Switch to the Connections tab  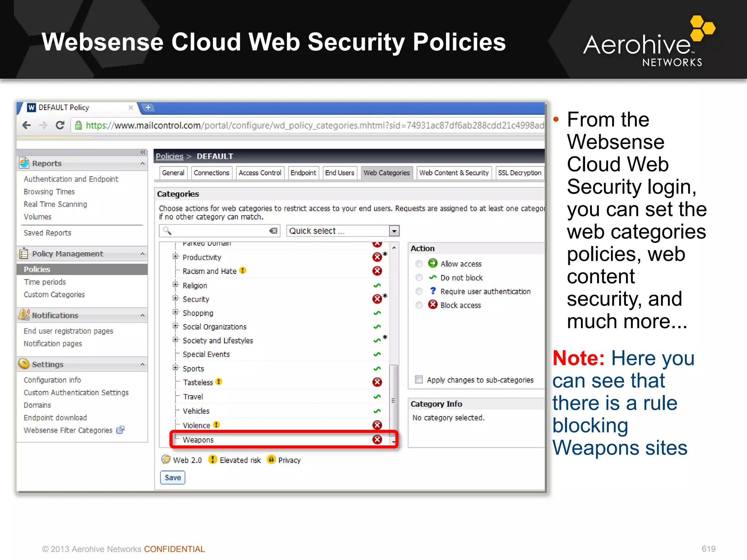pos(212,173)
